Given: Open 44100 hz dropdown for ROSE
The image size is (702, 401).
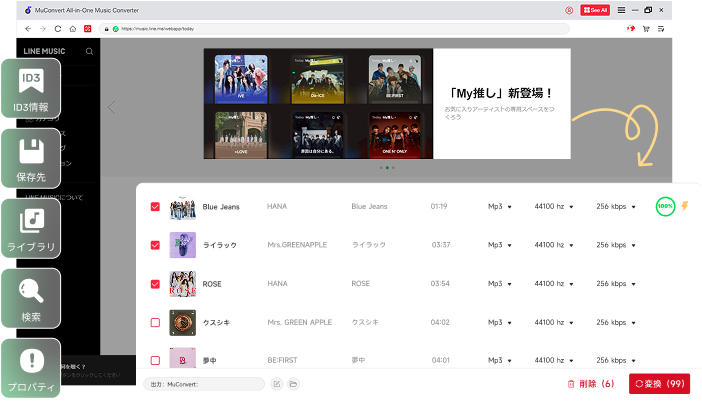Looking at the screenshot, I should [554, 284].
